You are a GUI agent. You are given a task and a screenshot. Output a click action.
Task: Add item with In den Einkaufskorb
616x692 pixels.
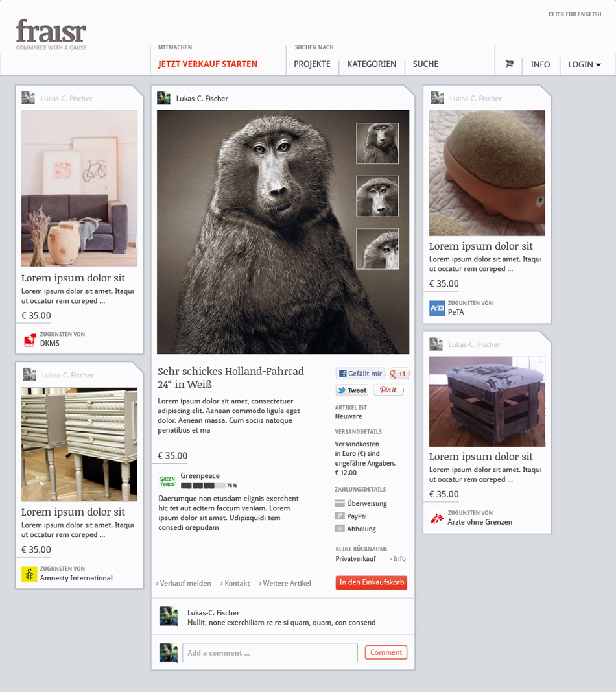tap(372, 582)
